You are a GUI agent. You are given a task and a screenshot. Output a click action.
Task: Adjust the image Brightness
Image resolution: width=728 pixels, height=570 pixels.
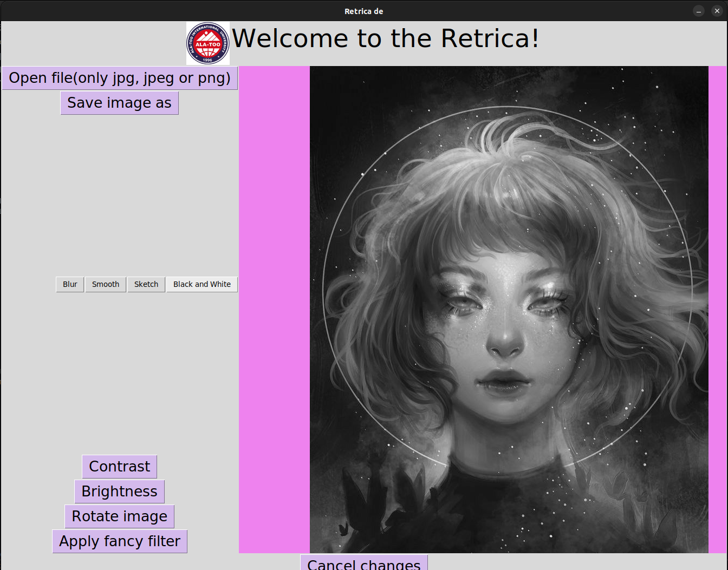coord(119,492)
